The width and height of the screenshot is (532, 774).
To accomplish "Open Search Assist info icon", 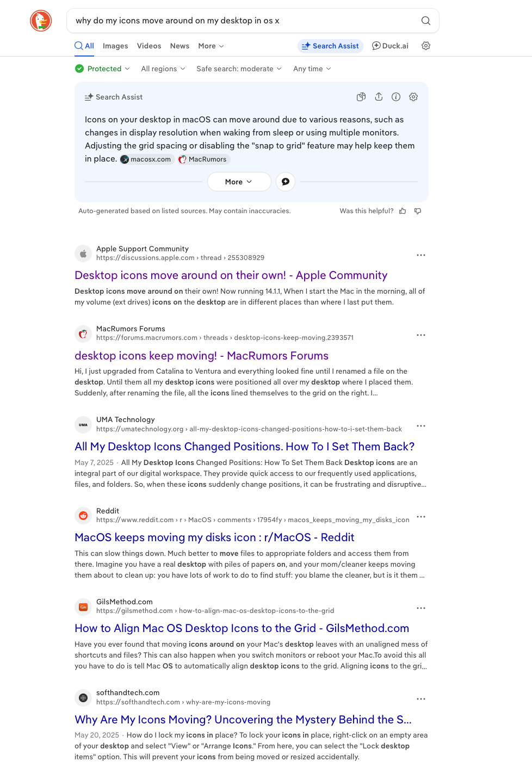I will point(396,97).
